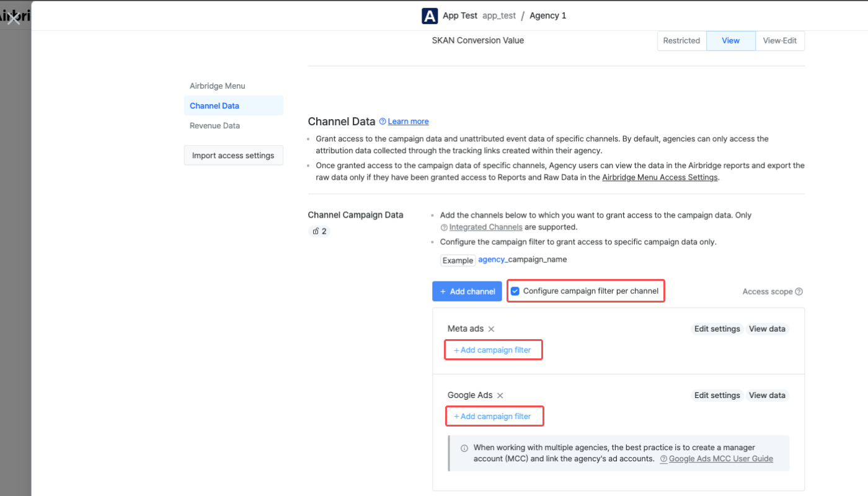Click Import access settings button

233,156
